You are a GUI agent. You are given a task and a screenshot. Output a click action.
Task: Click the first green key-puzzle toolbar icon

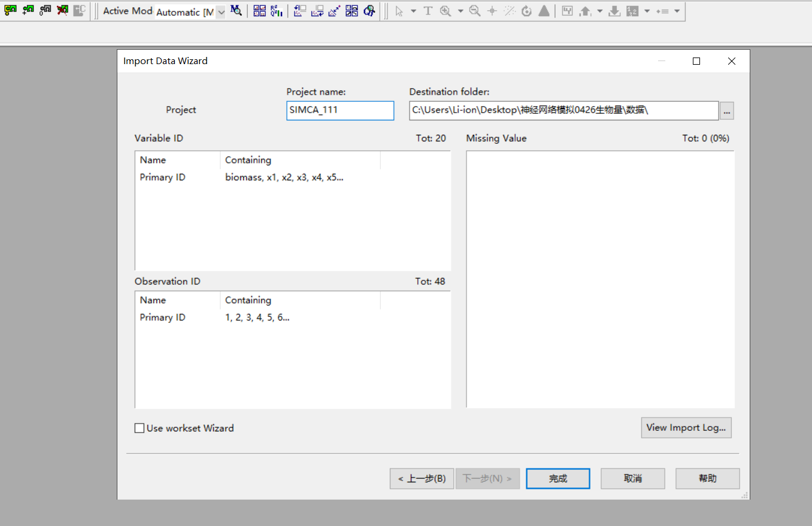[10, 11]
